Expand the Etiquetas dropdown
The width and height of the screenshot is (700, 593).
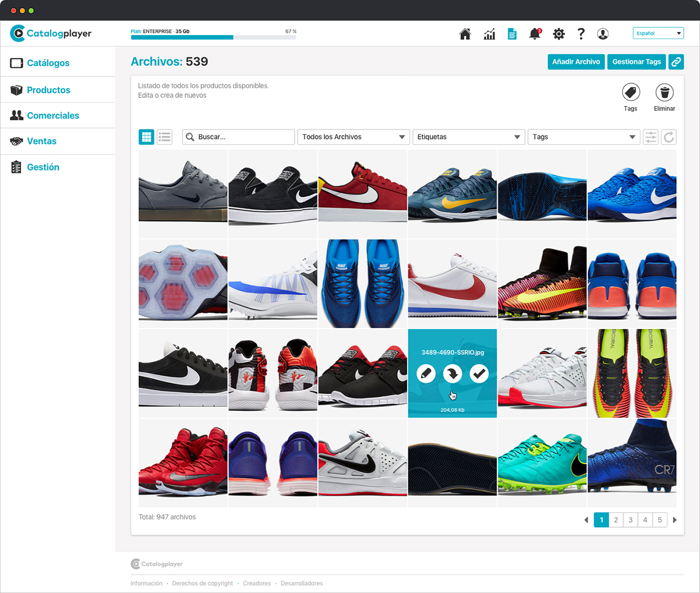tap(468, 137)
